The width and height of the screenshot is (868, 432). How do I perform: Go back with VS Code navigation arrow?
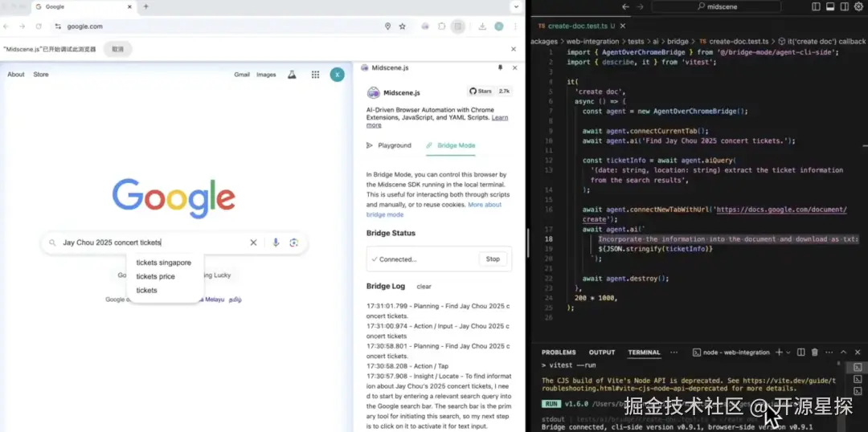[626, 6]
